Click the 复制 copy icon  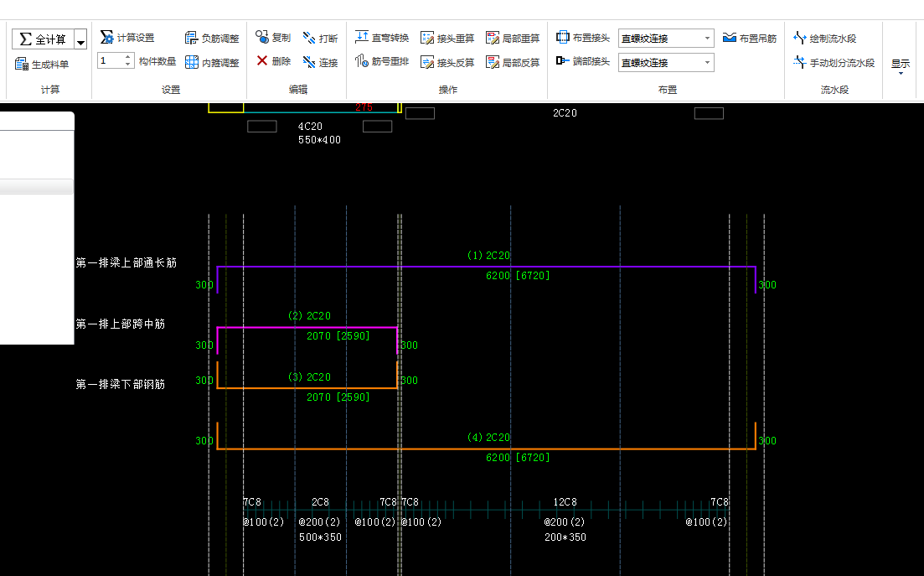[x=262, y=37]
